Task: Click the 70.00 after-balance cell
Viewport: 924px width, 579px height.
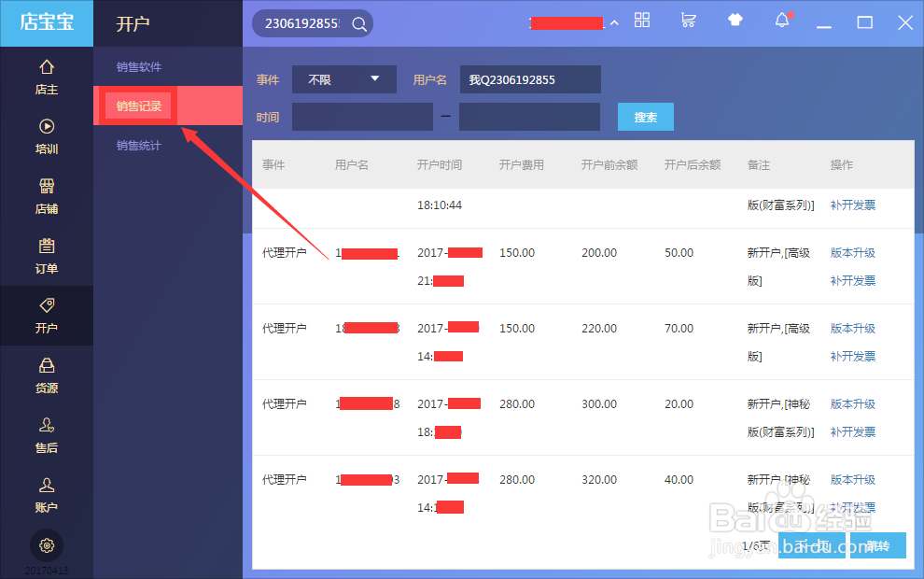Action: tap(679, 329)
